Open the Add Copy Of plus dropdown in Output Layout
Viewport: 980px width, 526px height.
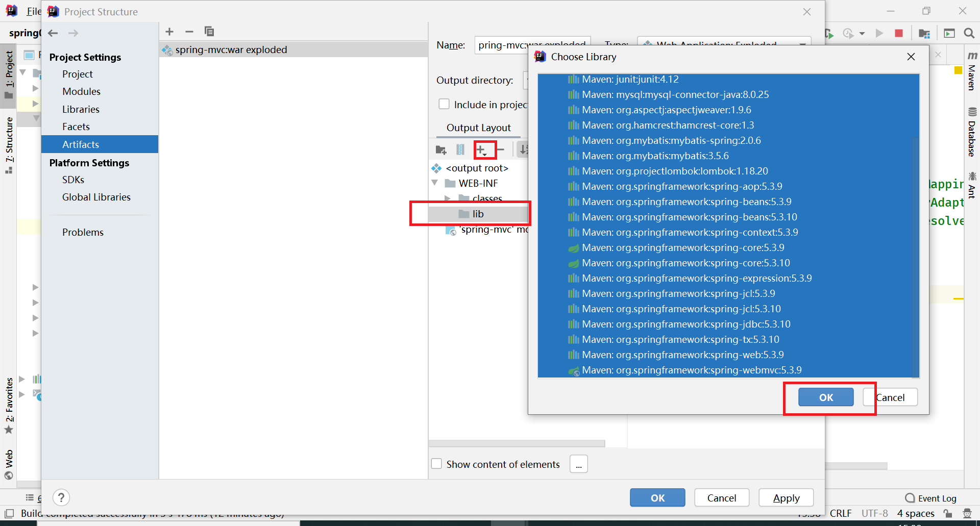(481, 150)
